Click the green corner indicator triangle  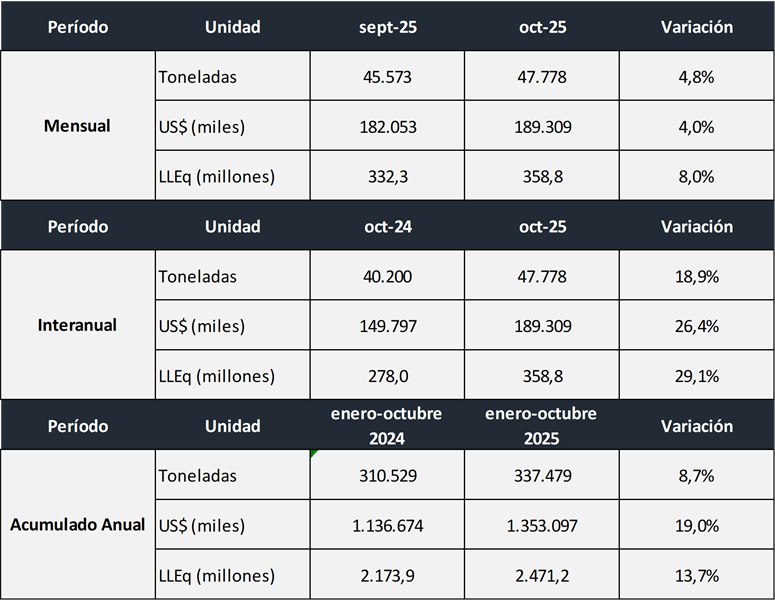(x=314, y=454)
